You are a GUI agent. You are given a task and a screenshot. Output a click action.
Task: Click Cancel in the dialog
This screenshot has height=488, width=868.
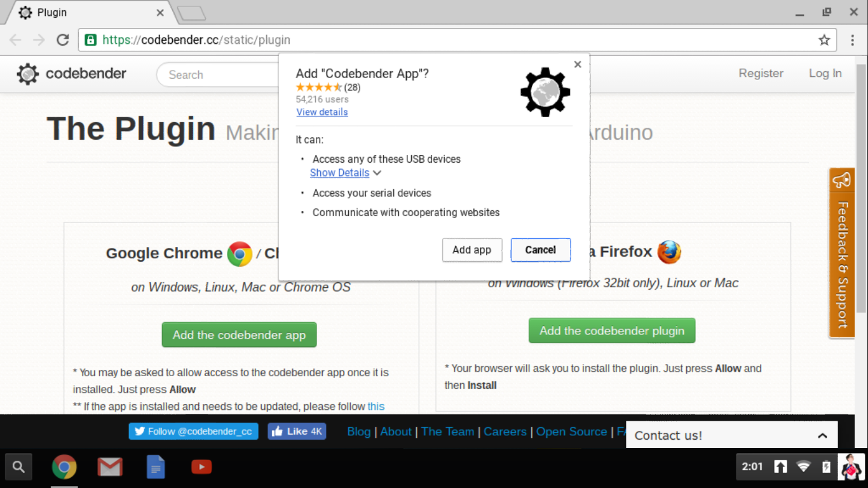(x=541, y=250)
